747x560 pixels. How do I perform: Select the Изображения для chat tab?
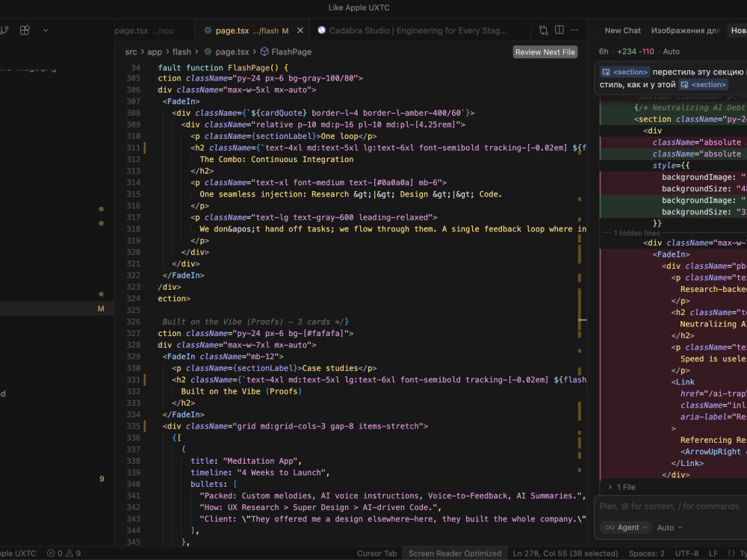pyautogui.click(x=685, y=31)
